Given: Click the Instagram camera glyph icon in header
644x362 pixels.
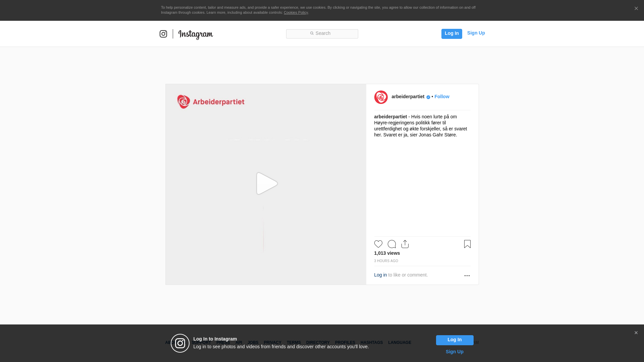Looking at the screenshot, I should tap(163, 34).
